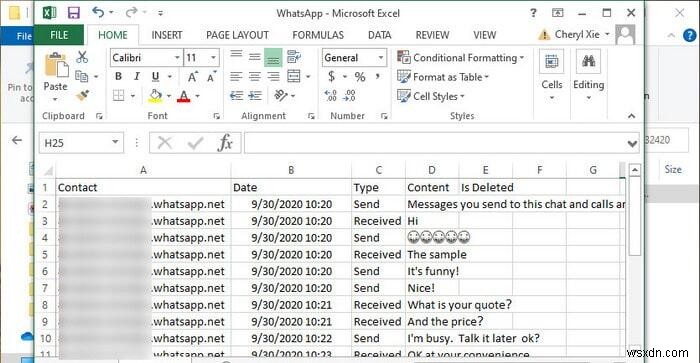Viewport: 700px width, 363px height.
Task: Apply Comma Style
Action: (x=378, y=77)
